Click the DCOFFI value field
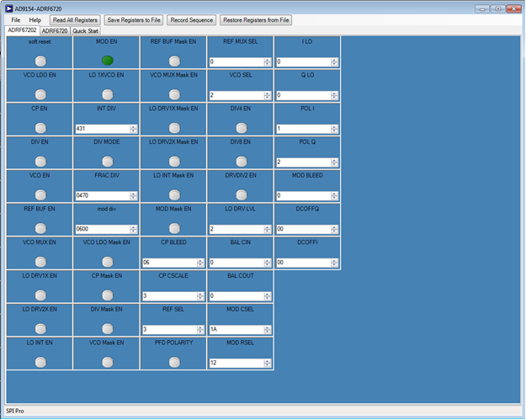The height and width of the screenshot is (420, 526). pyautogui.click(x=304, y=263)
